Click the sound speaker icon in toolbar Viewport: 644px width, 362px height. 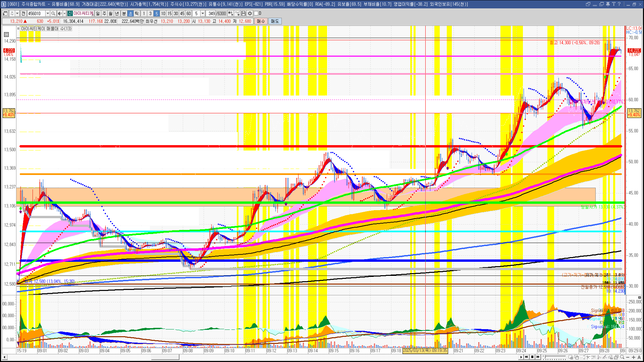[60, 13]
